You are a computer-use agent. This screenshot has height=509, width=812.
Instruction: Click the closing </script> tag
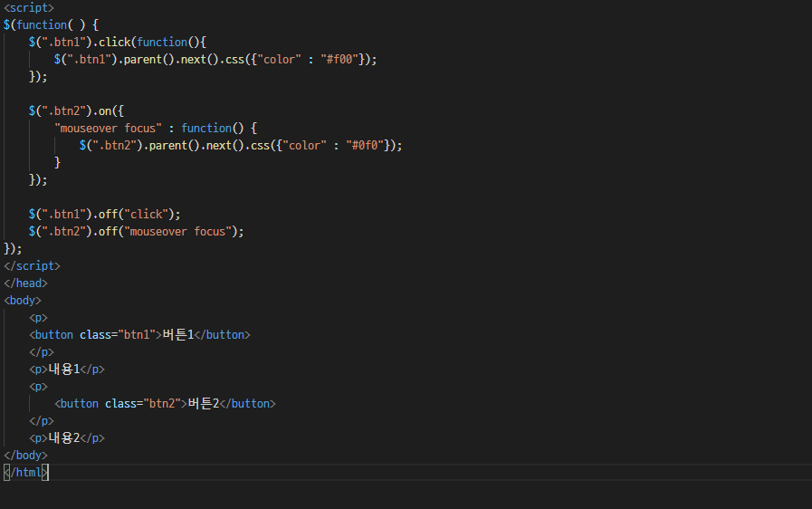click(x=32, y=266)
